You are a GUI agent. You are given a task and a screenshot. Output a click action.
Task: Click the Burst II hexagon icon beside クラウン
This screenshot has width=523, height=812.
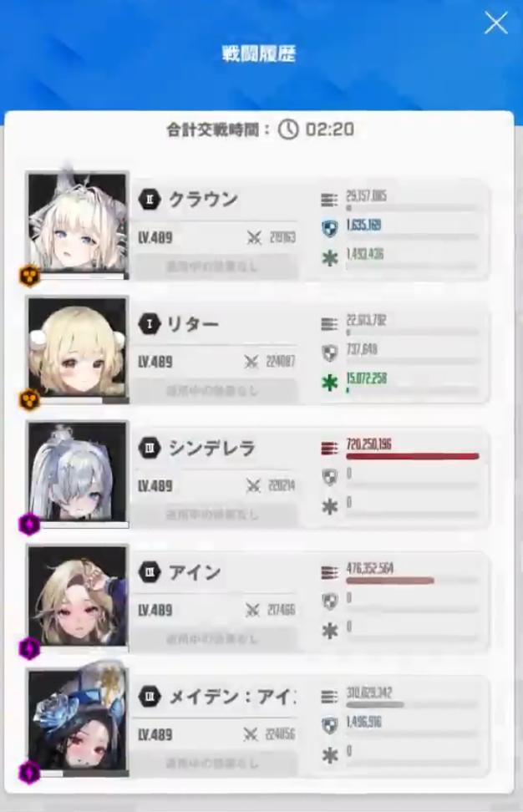click(150, 200)
